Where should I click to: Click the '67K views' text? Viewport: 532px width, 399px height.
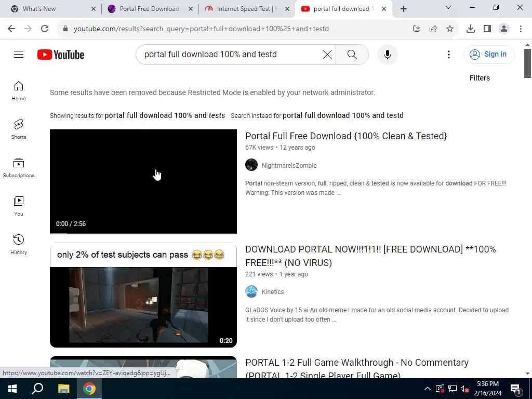[259, 147]
